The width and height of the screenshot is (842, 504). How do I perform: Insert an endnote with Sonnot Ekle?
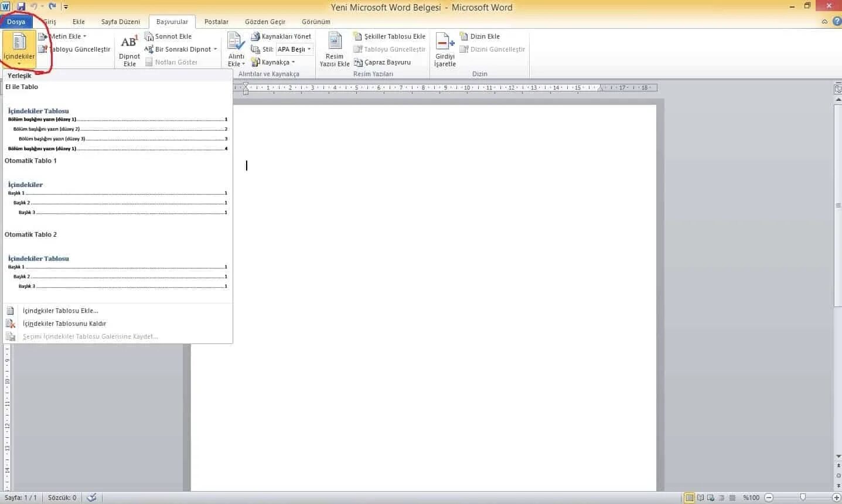point(168,36)
